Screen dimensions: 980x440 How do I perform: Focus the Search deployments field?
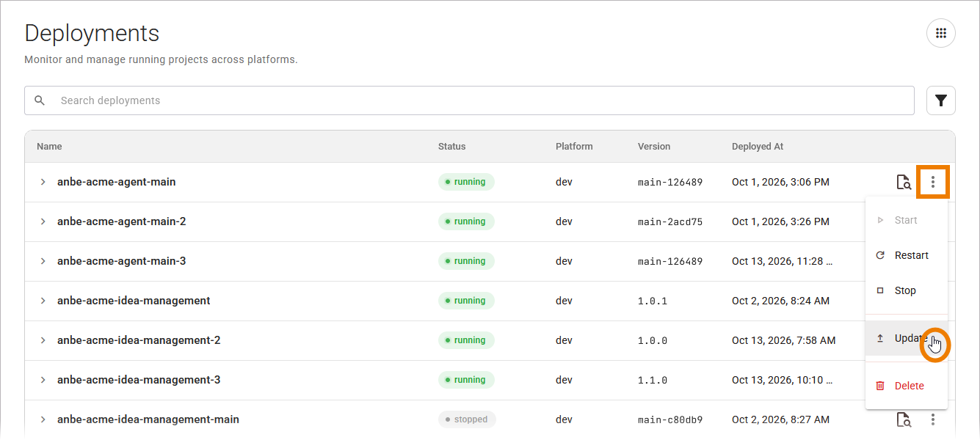pos(469,100)
